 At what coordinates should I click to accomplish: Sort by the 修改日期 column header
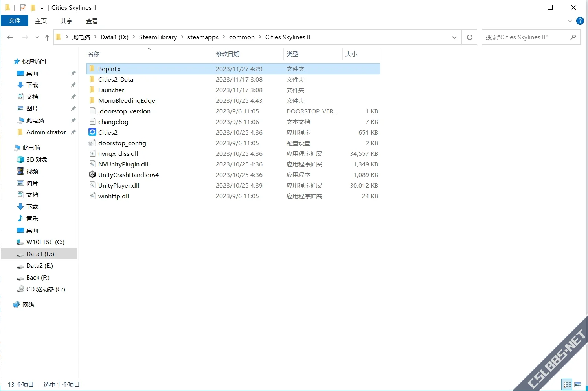[228, 54]
